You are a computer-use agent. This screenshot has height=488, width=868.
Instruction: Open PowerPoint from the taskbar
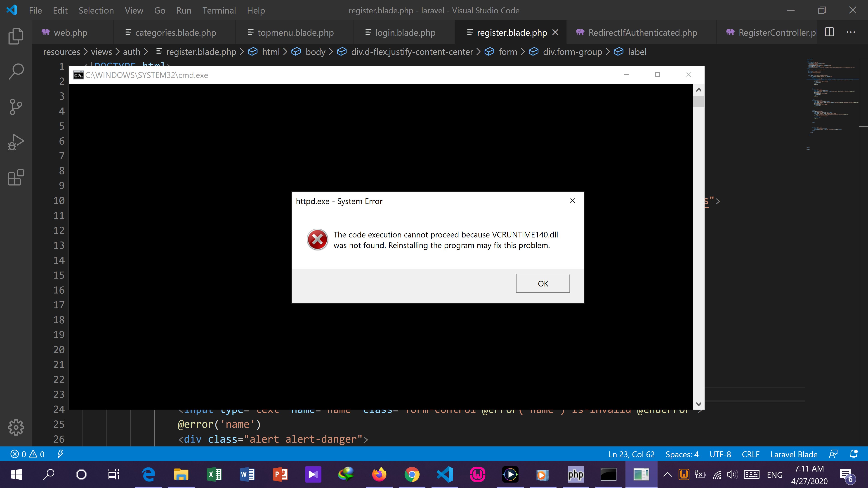click(x=280, y=474)
